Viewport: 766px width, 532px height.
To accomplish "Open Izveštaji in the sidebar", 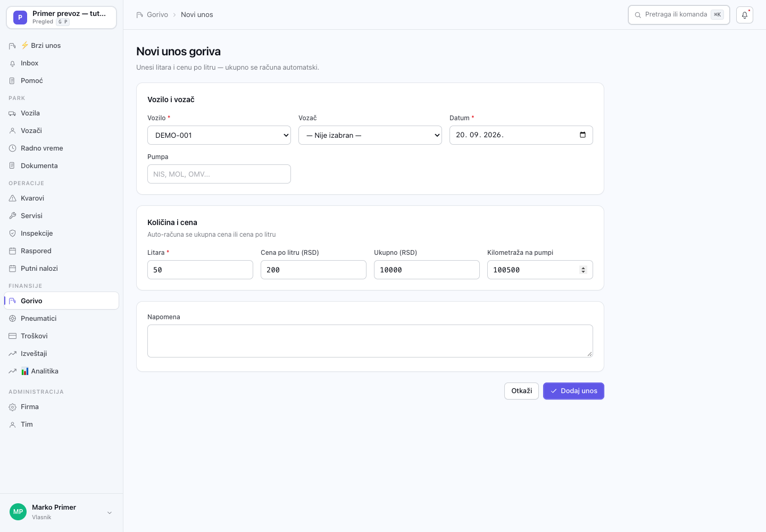I will pos(62,354).
